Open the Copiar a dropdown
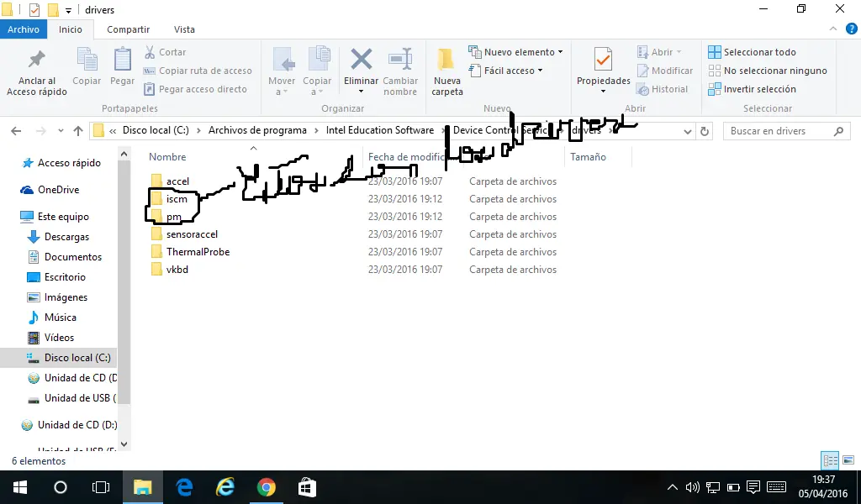The image size is (861, 504). [317, 71]
